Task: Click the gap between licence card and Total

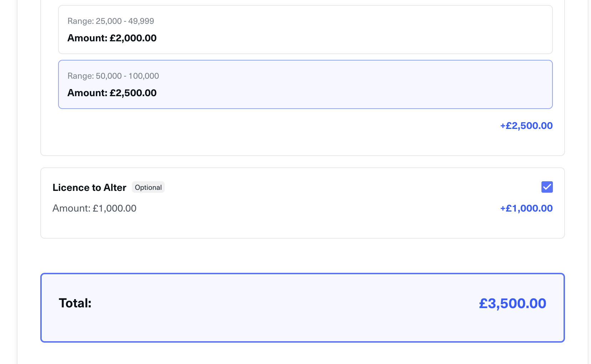Action: 303,256
